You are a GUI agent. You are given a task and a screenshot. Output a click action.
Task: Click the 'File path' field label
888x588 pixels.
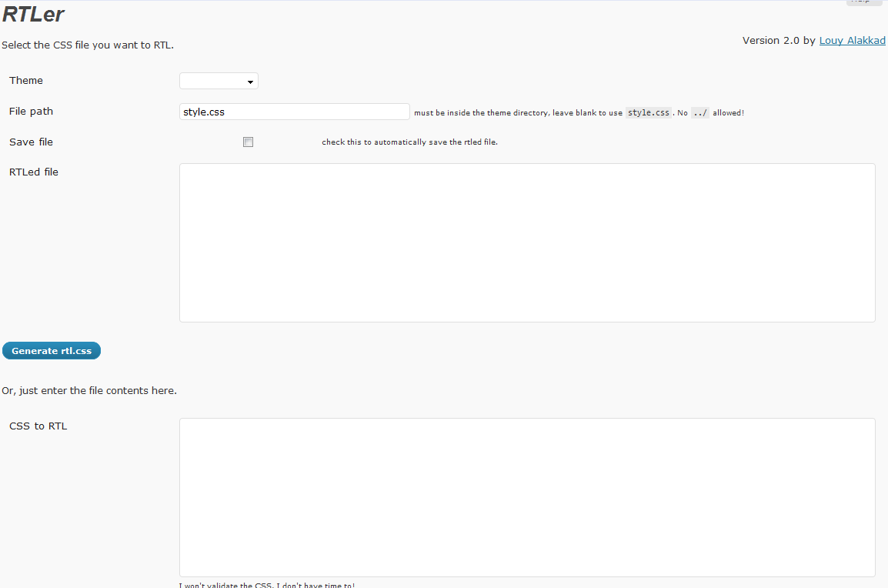coord(31,111)
